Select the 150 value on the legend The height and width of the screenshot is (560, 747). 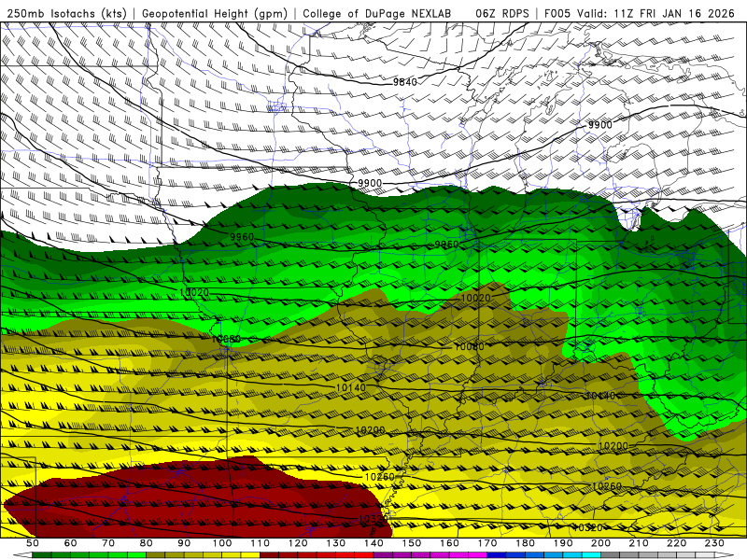coord(412,543)
